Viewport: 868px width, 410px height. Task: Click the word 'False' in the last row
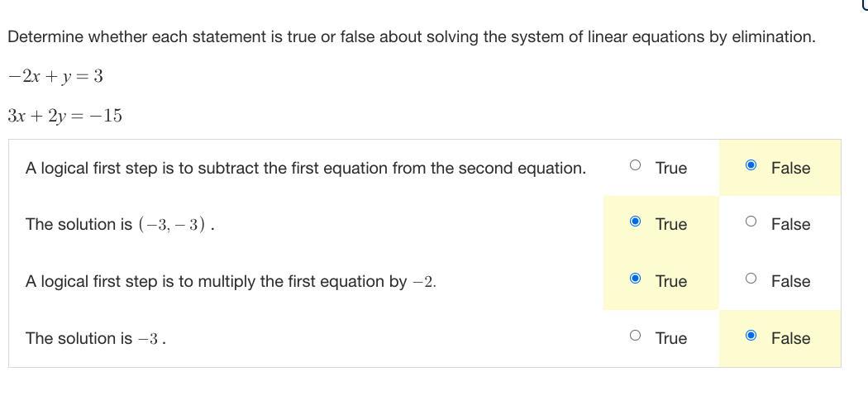click(790, 338)
